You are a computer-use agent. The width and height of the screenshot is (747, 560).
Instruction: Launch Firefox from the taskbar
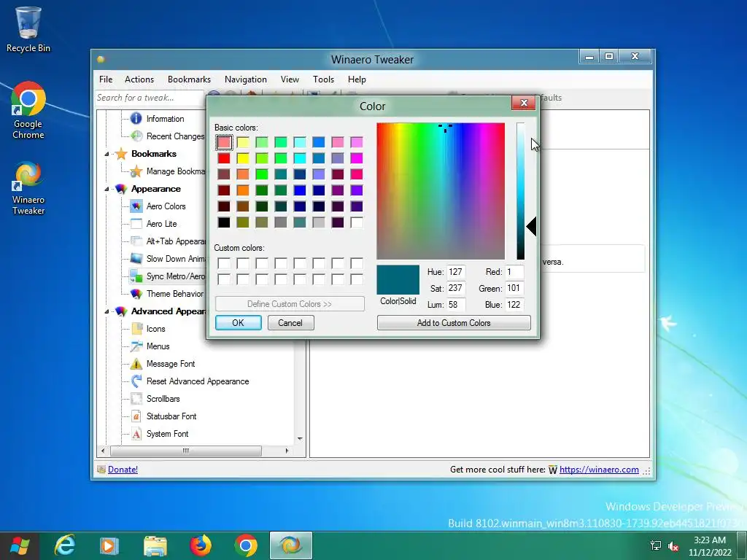click(201, 545)
